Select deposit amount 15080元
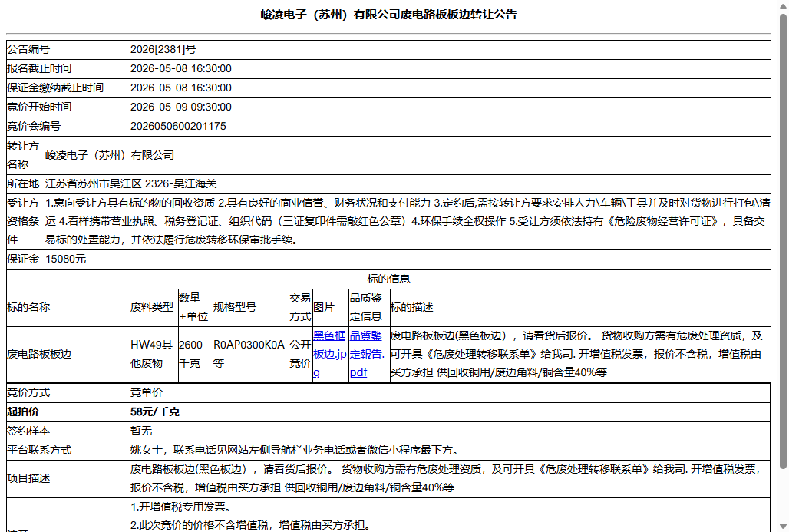Screen dimensions: 789x532 tap(66, 259)
